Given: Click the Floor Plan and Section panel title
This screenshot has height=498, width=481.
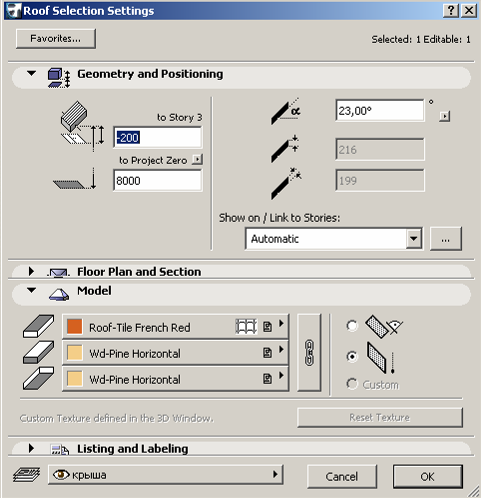Looking at the screenshot, I should [139, 272].
